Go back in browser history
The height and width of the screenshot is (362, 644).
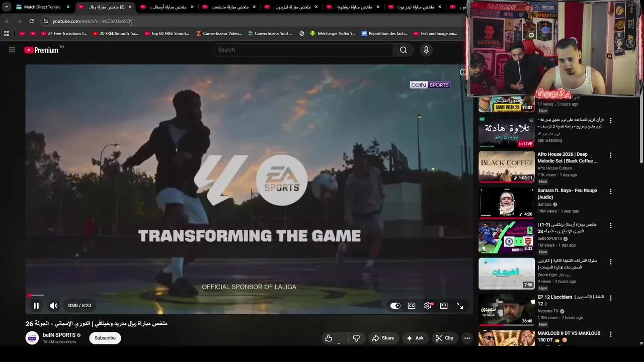[7, 21]
